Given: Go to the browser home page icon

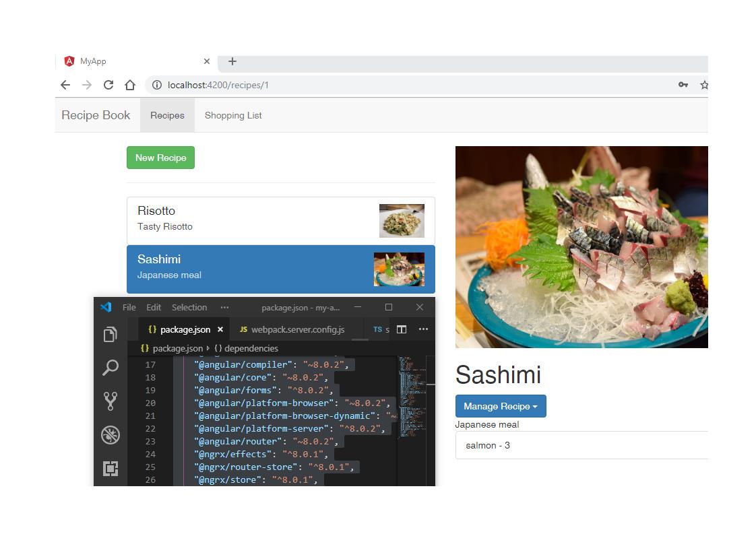Looking at the screenshot, I should [130, 85].
